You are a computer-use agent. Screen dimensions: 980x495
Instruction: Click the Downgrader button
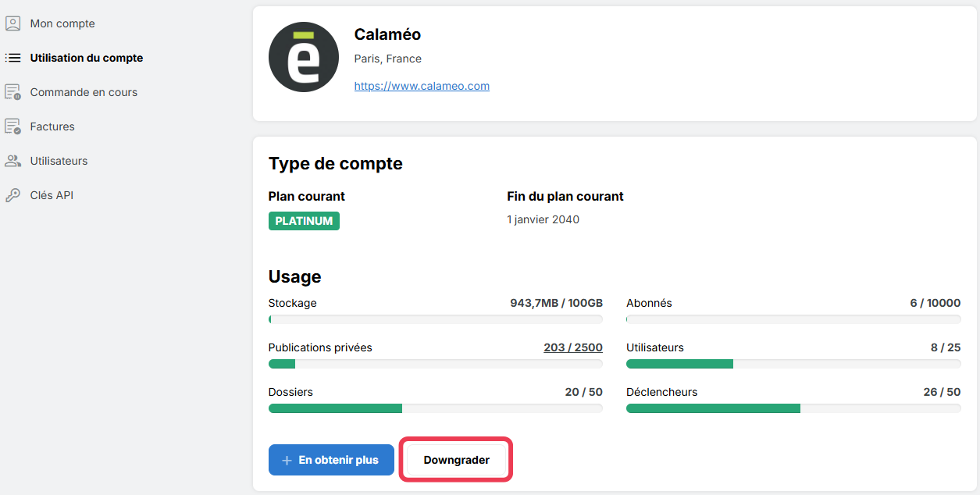pyautogui.click(x=457, y=460)
